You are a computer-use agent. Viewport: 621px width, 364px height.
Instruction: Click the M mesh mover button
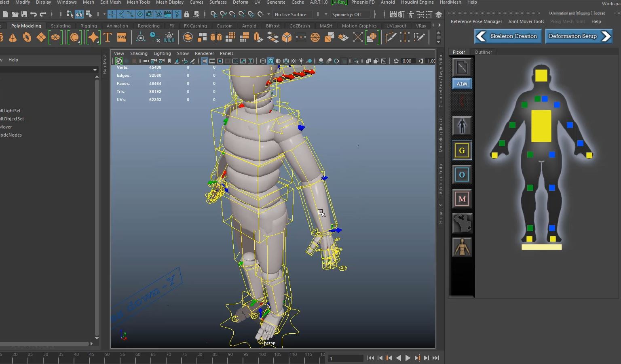[462, 199]
